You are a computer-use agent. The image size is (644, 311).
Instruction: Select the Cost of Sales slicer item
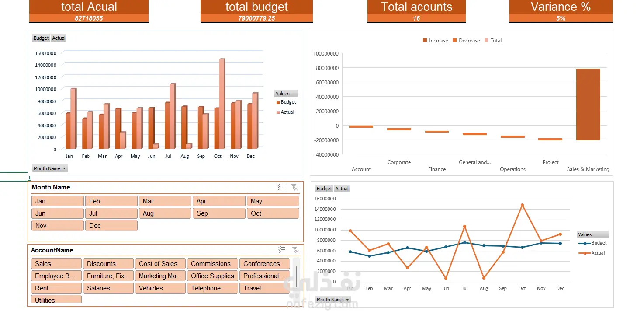[160, 264]
